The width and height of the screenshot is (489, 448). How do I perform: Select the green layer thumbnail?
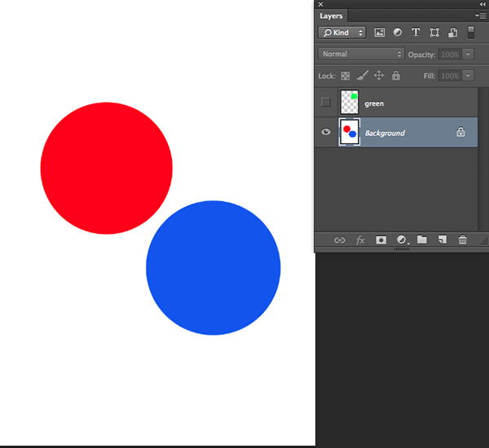click(350, 102)
